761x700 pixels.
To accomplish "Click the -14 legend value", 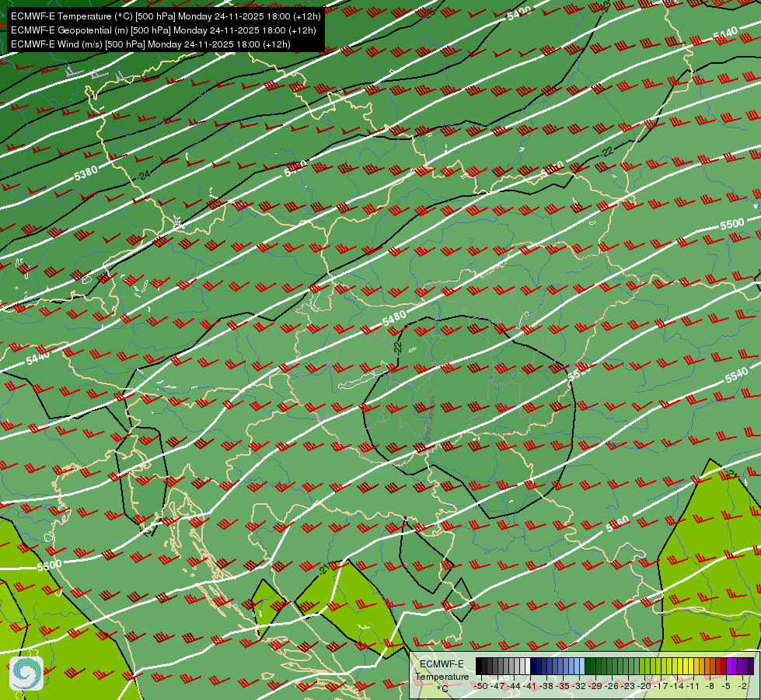I will 678,686.
